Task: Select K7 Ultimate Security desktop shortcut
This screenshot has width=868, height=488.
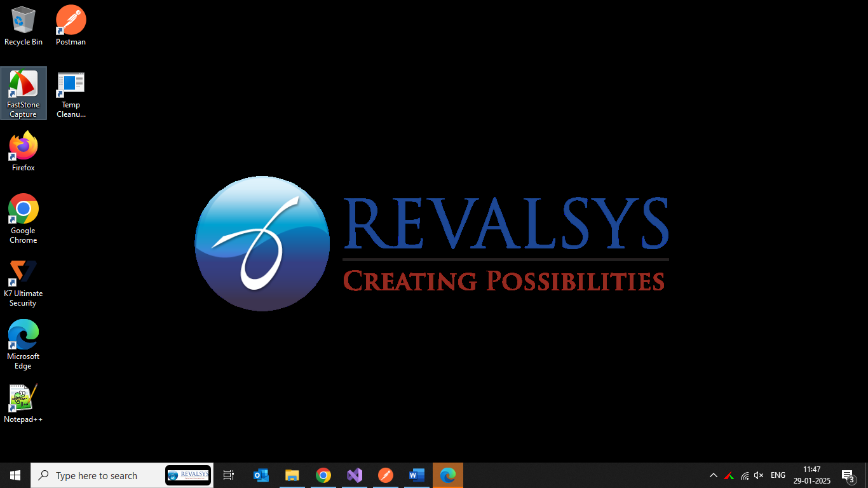Action: (x=24, y=280)
